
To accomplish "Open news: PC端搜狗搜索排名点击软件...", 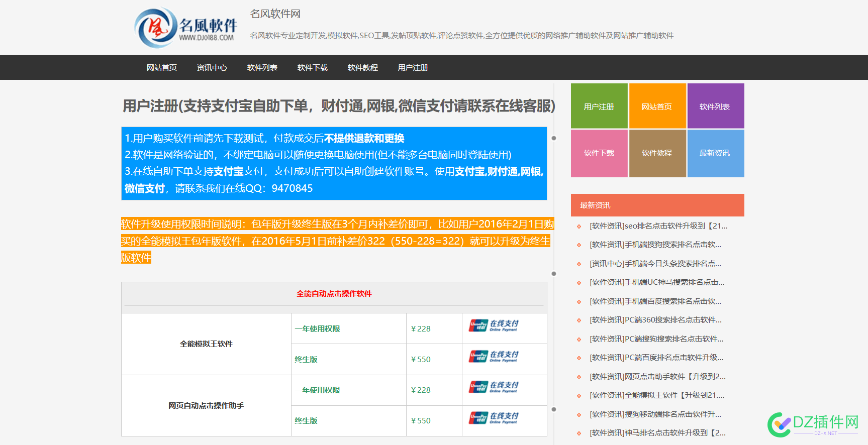I will pyautogui.click(x=656, y=339).
